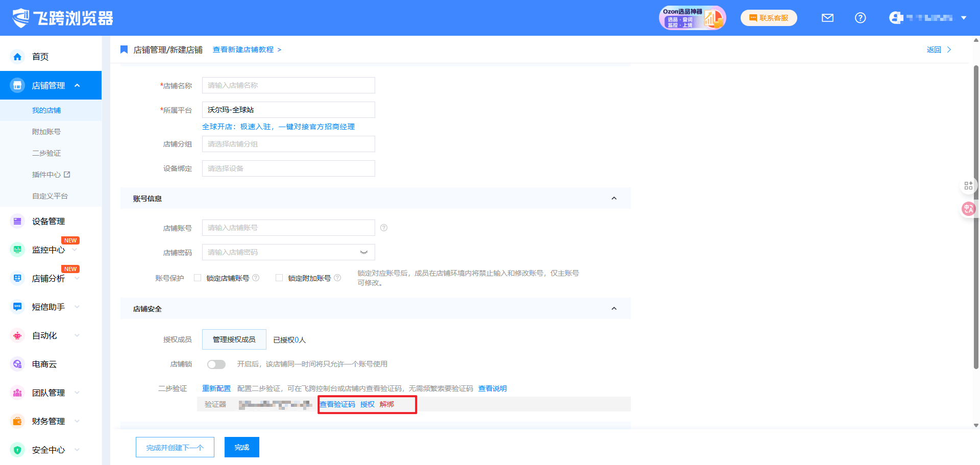Enable the 锁定店铺账号 checkbox
The height and width of the screenshot is (465, 980).
pyautogui.click(x=198, y=278)
